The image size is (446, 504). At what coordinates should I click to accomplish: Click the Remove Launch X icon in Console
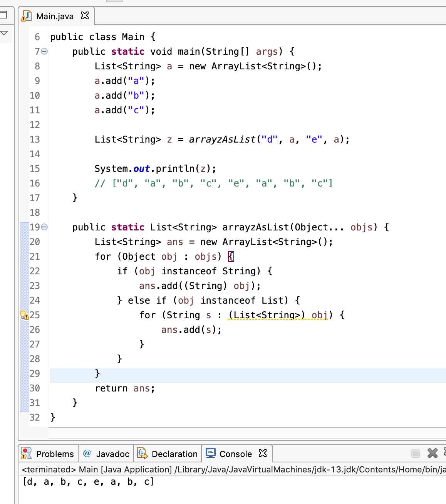pyautogui.click(x=433, y=453)
